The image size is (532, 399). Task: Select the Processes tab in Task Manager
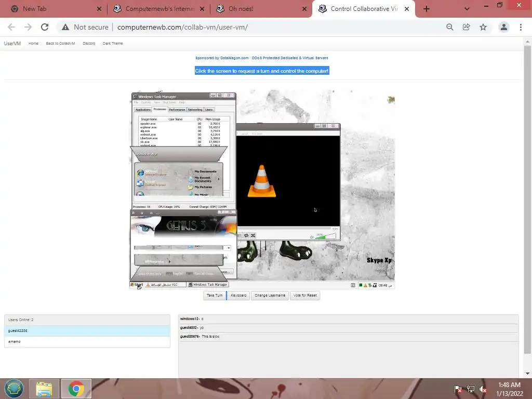[x=159, y=109]
